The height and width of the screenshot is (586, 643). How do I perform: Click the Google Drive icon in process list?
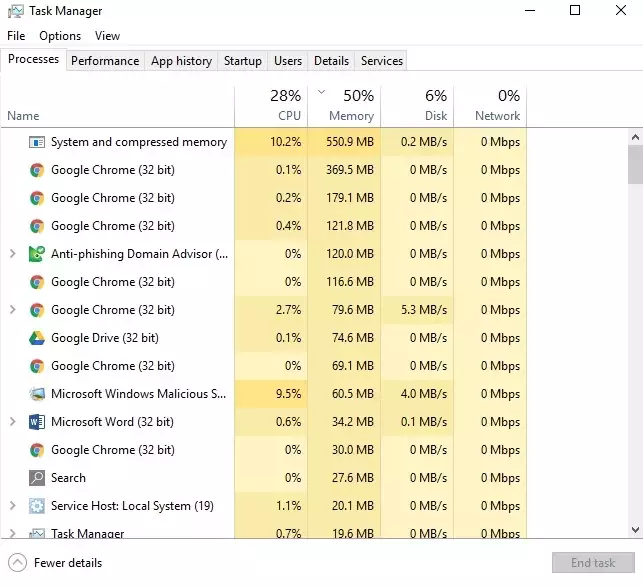tap(37, 338)
